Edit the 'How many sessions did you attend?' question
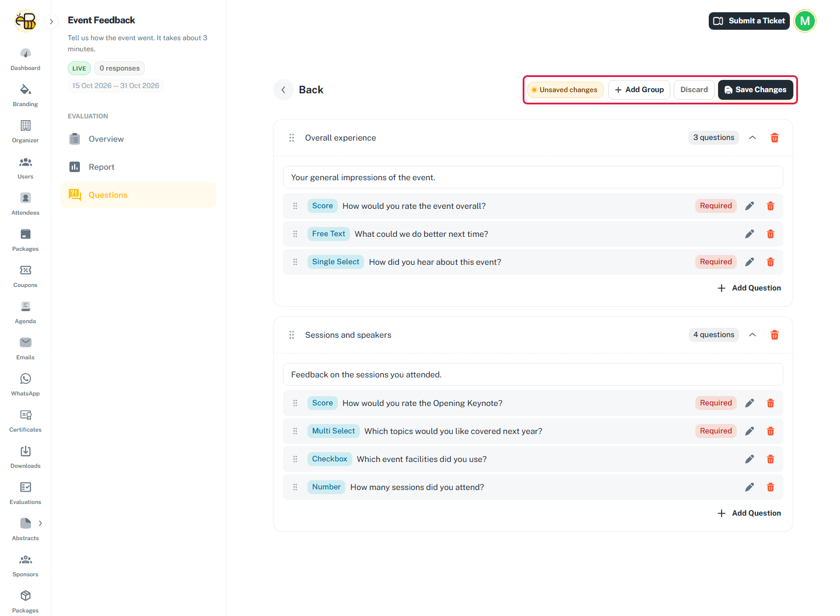Viewport: 840px width, 616px height. (750, 487)
